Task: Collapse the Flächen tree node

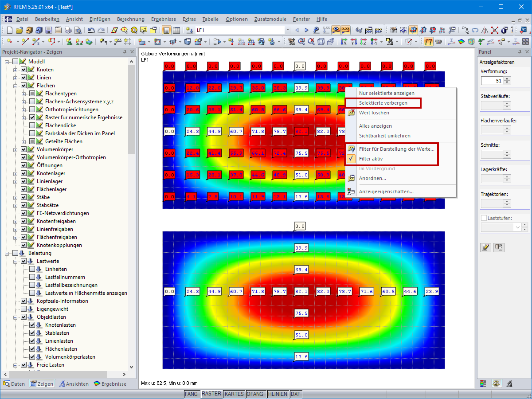Action: pos(16,86)
